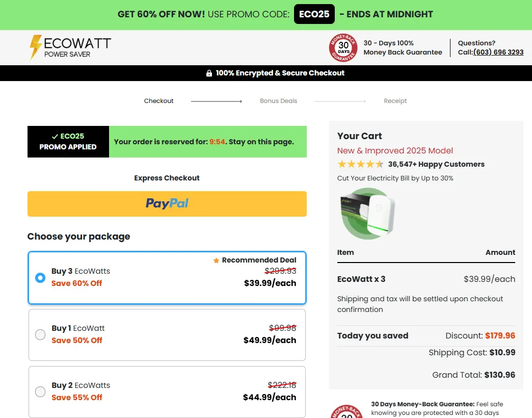
Task: Go to the Bonus Deals step
Action: tap(278, 100)
